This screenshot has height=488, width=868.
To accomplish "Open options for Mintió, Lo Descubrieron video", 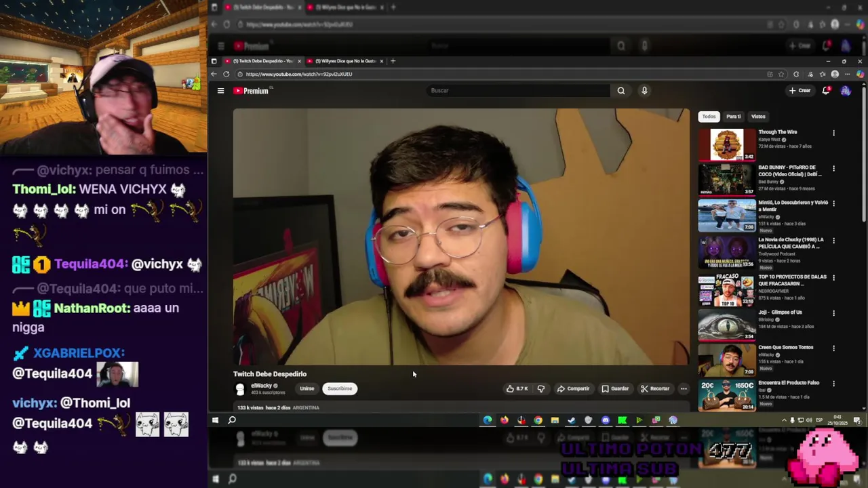I will 833,203.
